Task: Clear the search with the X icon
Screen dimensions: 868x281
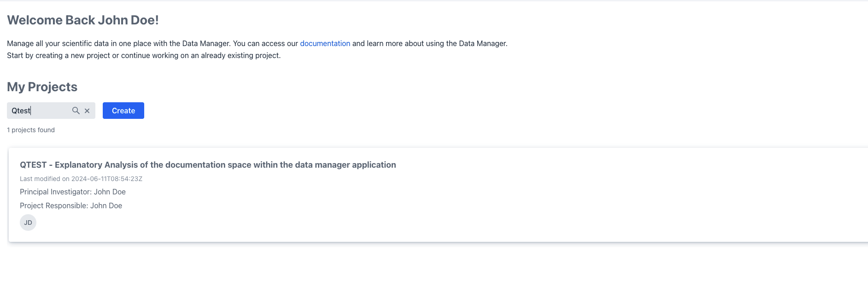Action: pyautogui.click(x=87, y=111)
